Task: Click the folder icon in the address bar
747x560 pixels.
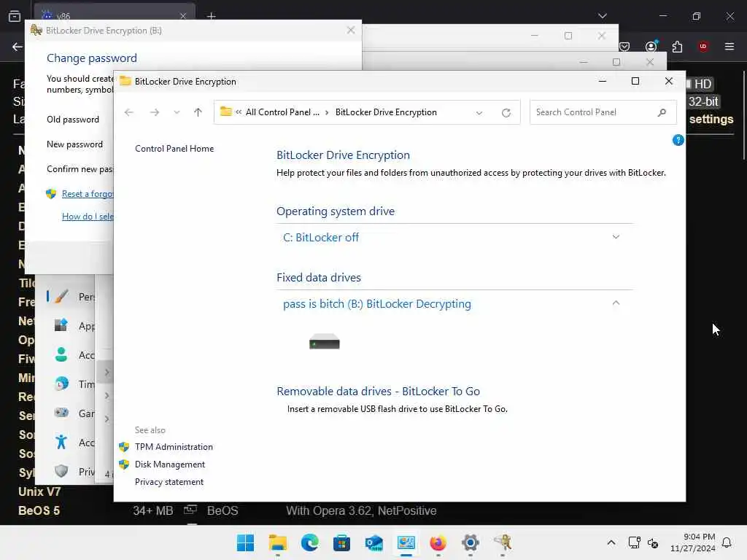Action: click(x=226, y=112)
